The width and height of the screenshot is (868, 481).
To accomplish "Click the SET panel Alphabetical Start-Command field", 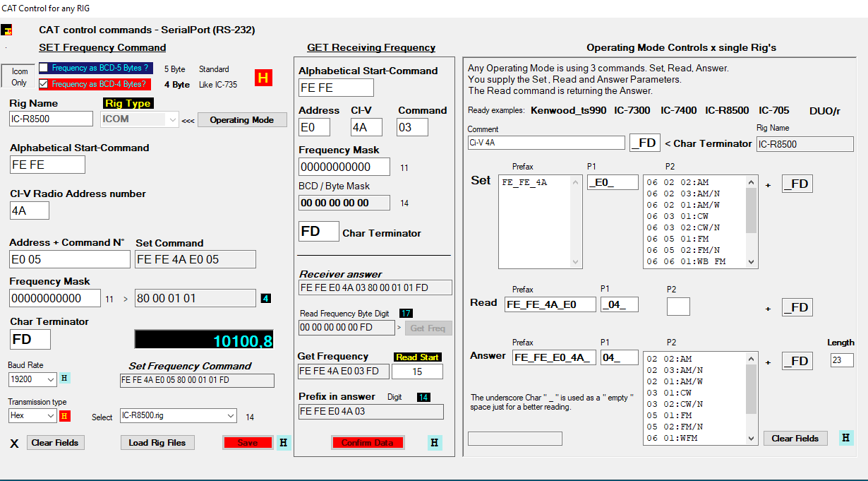I will point(47,165).
